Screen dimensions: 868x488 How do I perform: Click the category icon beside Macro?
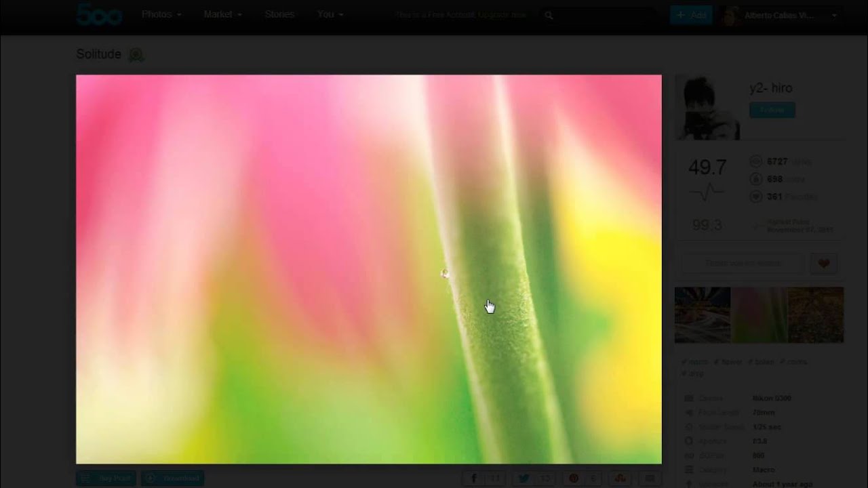pyautogui.click(x=689, y=470)
